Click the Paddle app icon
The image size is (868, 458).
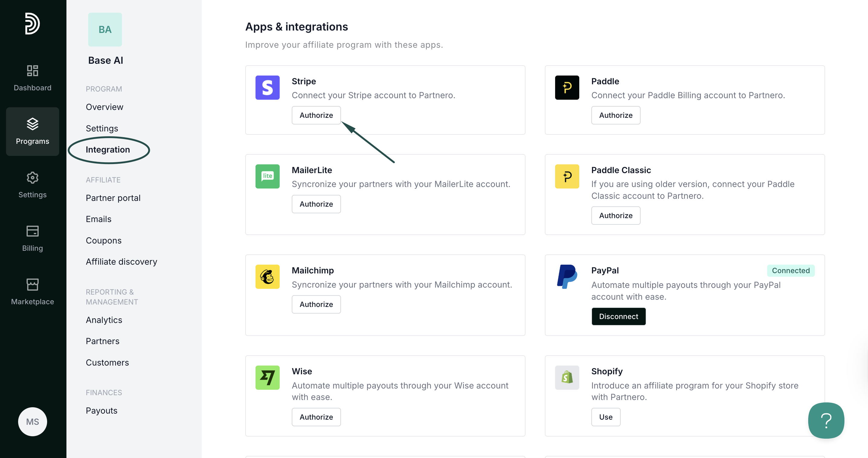[567, 87]
